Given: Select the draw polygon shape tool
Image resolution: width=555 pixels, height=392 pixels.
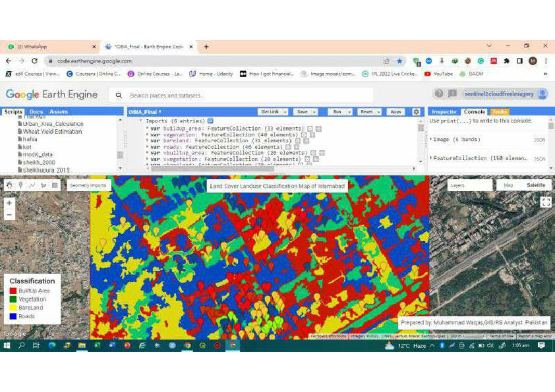Looking at the screenshot, I should point(44,185).
